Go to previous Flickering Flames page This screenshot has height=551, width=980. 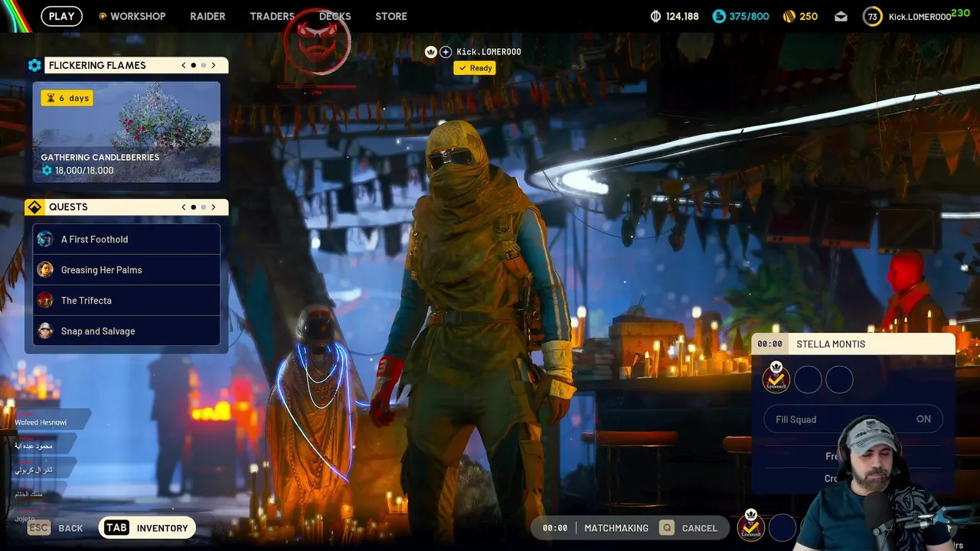click(184, 65)
